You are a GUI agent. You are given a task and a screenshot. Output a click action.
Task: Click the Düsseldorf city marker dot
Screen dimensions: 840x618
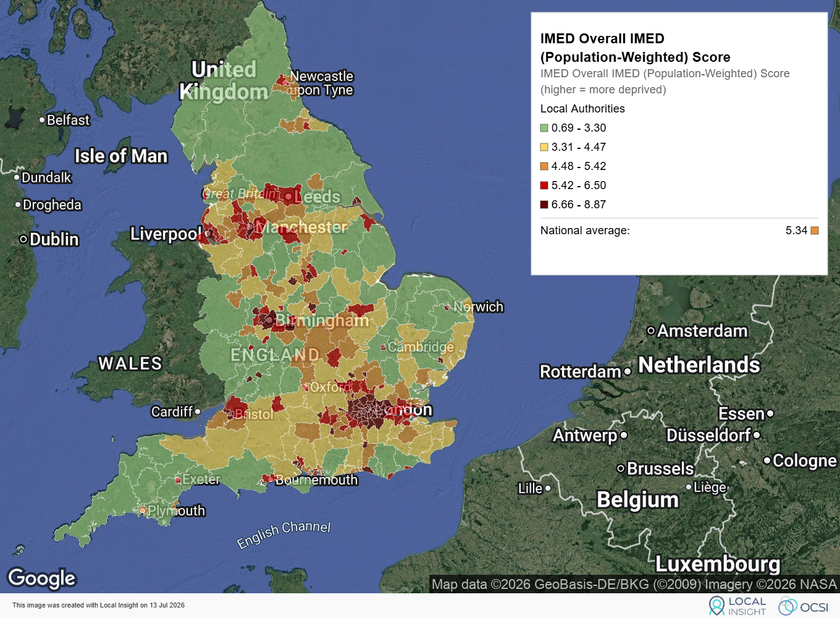pyautogui.click(x=757, y=435)
